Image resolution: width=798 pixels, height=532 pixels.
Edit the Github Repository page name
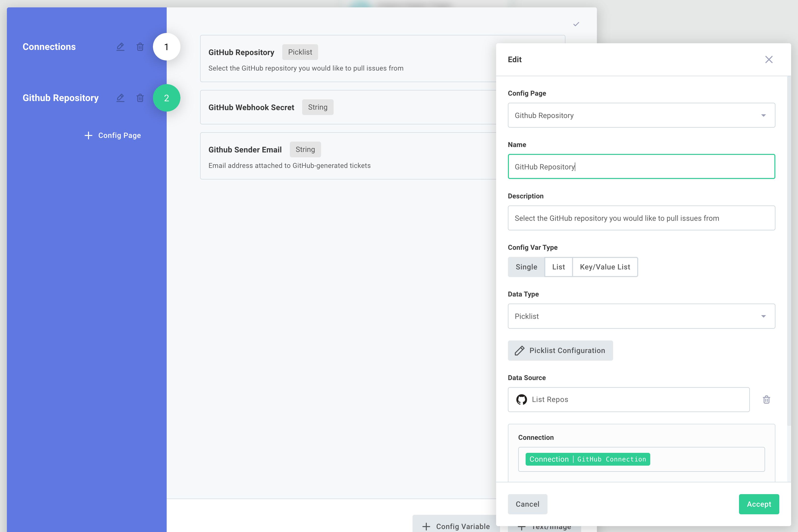(x=120, y=98)
